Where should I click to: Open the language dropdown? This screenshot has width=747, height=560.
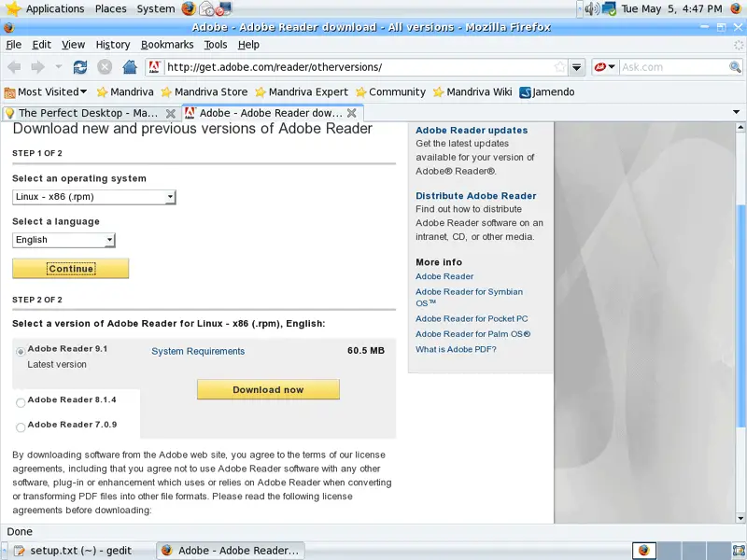coord(63,240)
